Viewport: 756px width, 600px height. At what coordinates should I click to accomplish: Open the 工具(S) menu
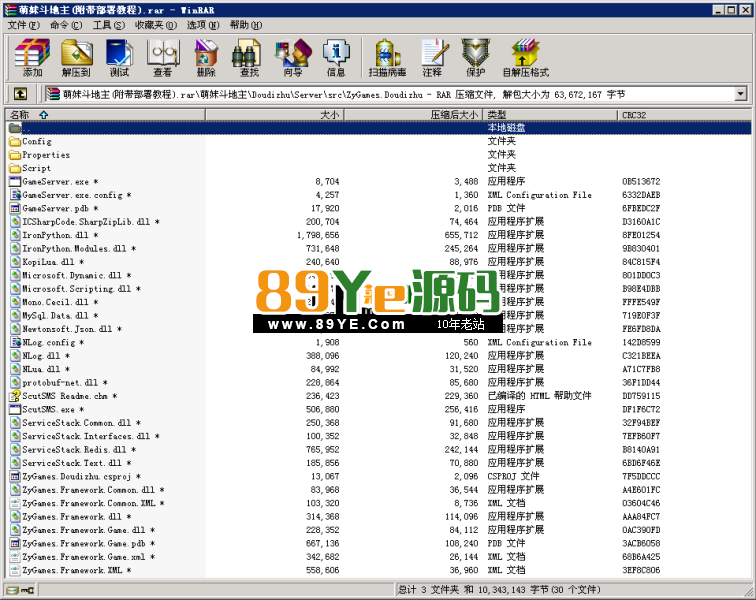[x=108, y=25]
